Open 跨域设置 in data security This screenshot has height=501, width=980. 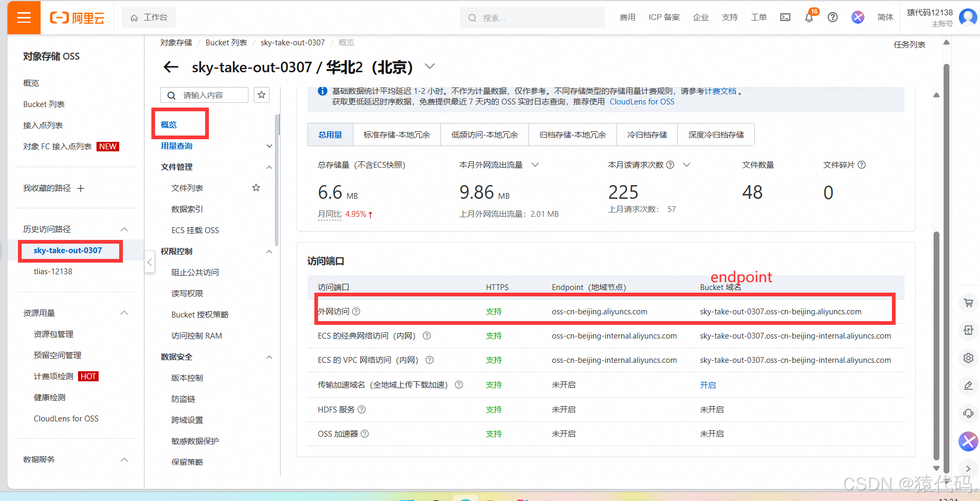[x=187, y=420]
